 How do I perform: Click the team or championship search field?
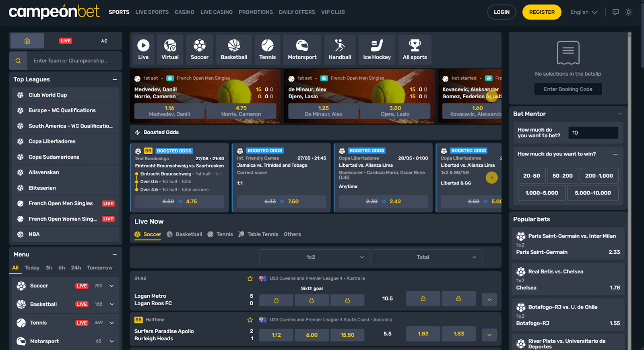pos(75,61)
